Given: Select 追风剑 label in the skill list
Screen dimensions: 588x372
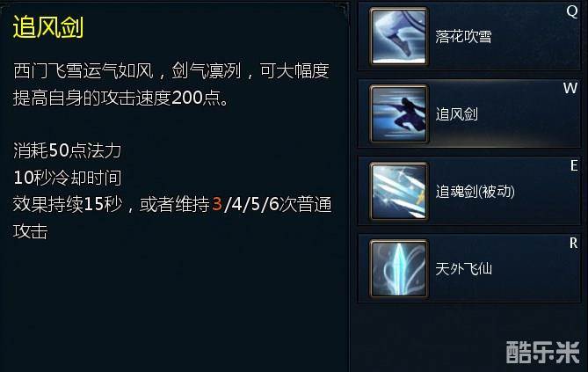Looking at the screenshot, I should click(x=457, y=114).
